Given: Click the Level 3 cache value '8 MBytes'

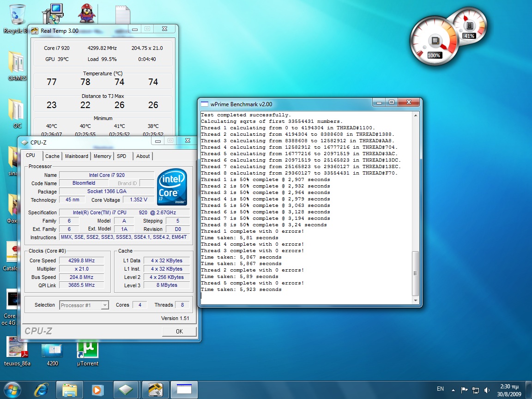Looking at the screenshot, I should 167,285.
